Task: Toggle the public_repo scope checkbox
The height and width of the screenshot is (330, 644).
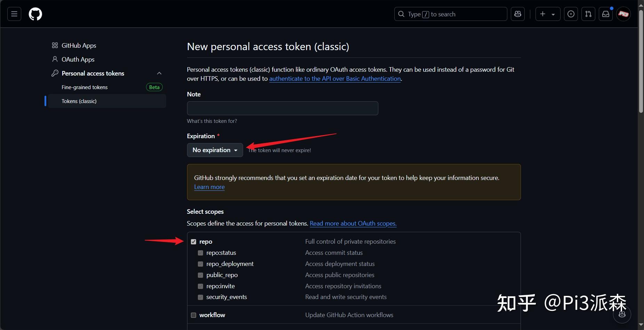Action: [x=200, y=275]
